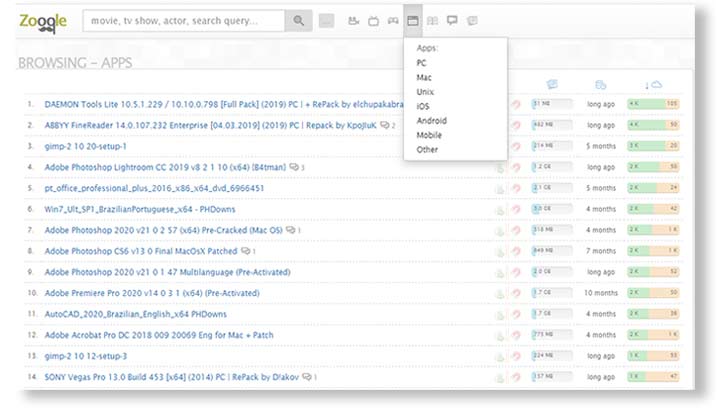Screen dimensions: 720x410
Task: Open SONY Vegas Pro 13.0 link
Action: [171, 377]
